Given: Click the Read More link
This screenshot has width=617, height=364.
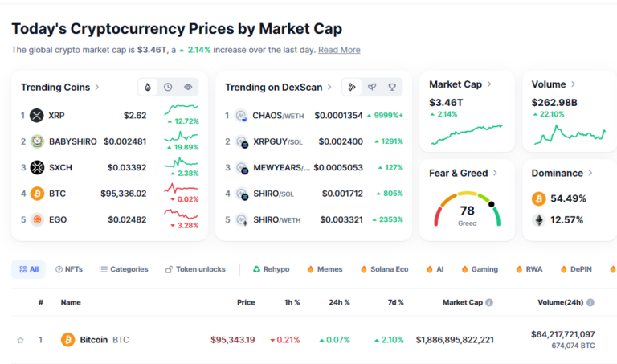Looking at the screenshot, I should click(x=339, y=50).
